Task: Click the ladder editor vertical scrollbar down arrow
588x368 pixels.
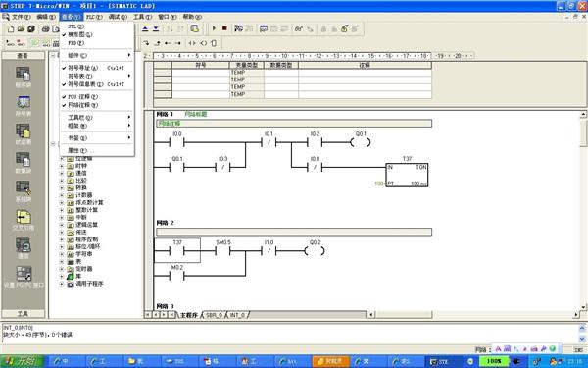Action: point(583,307)
